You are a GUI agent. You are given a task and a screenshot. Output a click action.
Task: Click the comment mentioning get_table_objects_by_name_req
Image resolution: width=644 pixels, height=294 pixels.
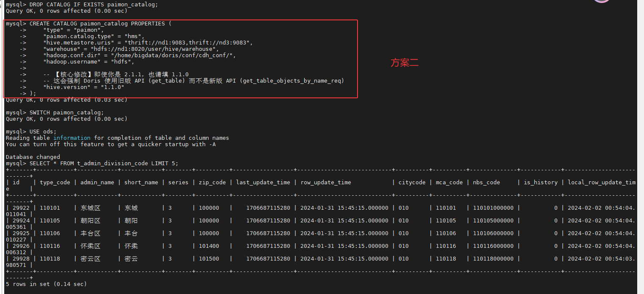[x=194, y=80]
